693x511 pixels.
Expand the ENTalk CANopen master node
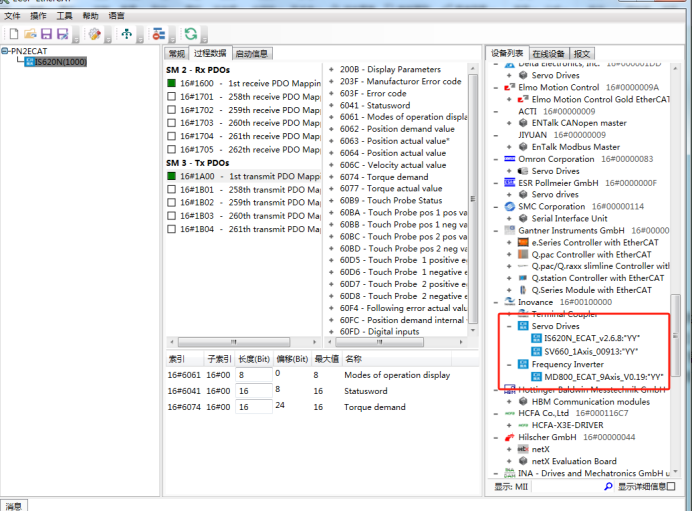pyautogui.click(x=509, y=123)
